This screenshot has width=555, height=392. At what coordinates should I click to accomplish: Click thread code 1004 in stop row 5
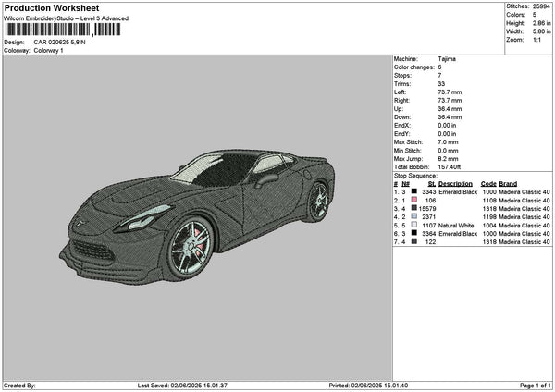coord(489,226)
